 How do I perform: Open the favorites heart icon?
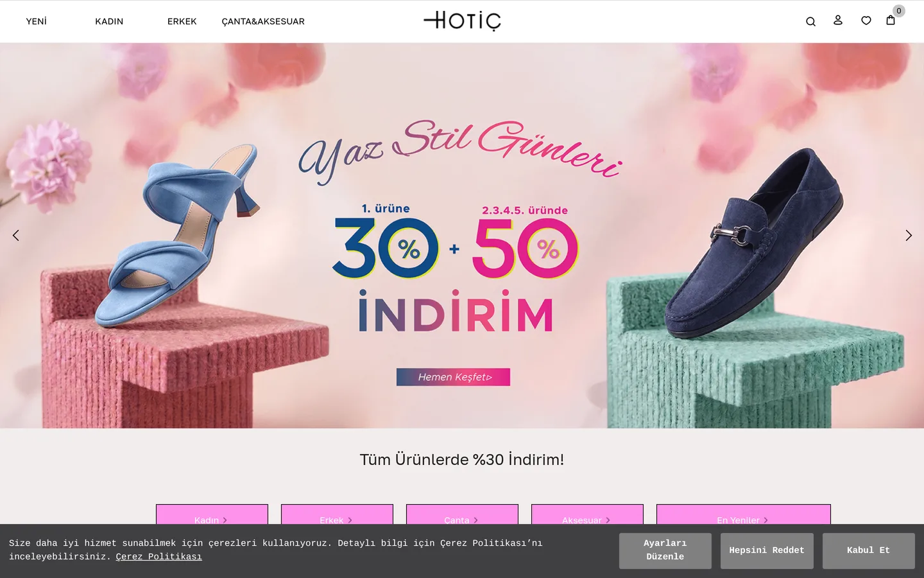tap(866, 21)
